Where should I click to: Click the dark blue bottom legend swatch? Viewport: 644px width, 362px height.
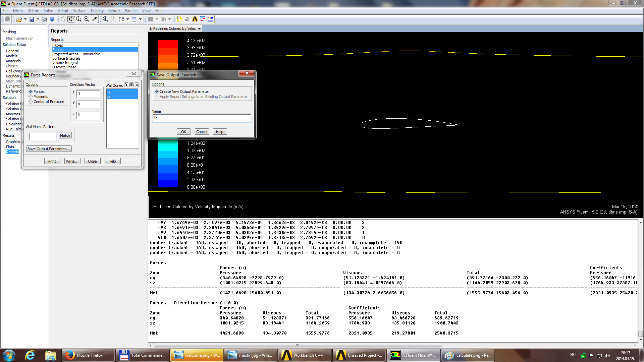167,184
